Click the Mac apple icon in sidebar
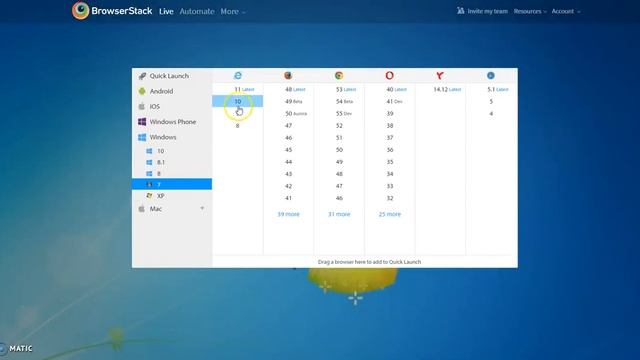The image size is (640, 360). pos(142,209)
